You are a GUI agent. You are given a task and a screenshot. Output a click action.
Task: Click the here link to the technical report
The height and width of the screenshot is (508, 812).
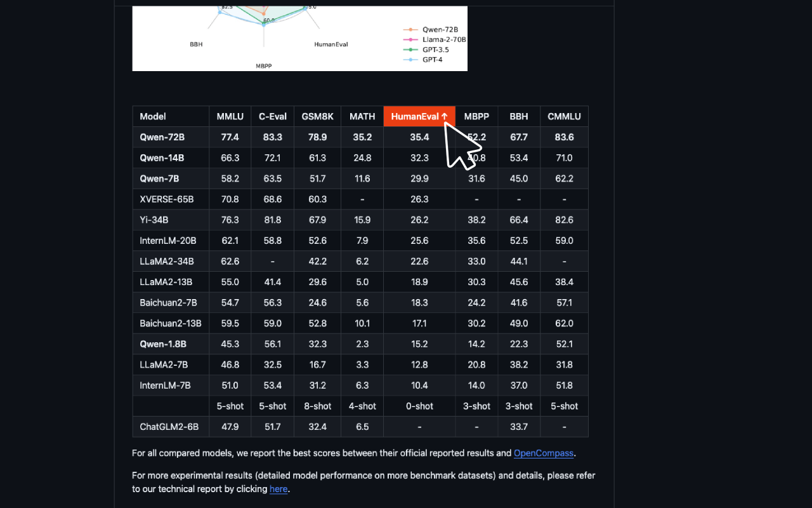click(278, 488)
